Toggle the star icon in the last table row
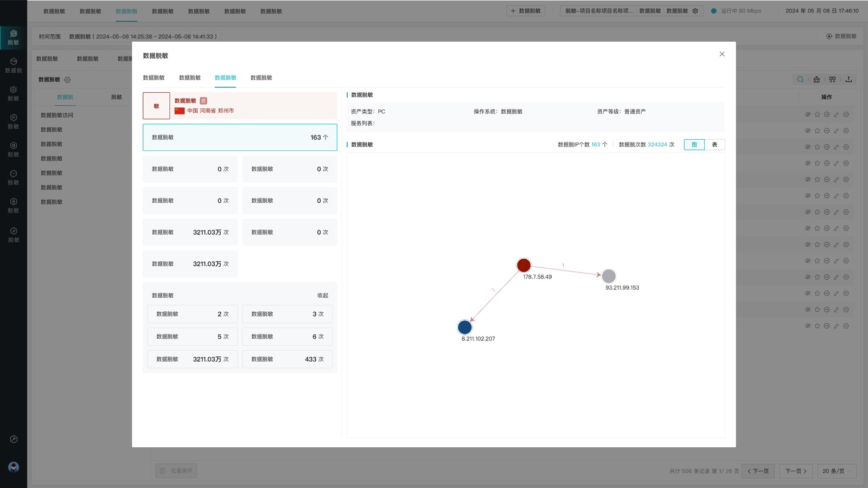868x488 pixels. [x=817, y=326]
